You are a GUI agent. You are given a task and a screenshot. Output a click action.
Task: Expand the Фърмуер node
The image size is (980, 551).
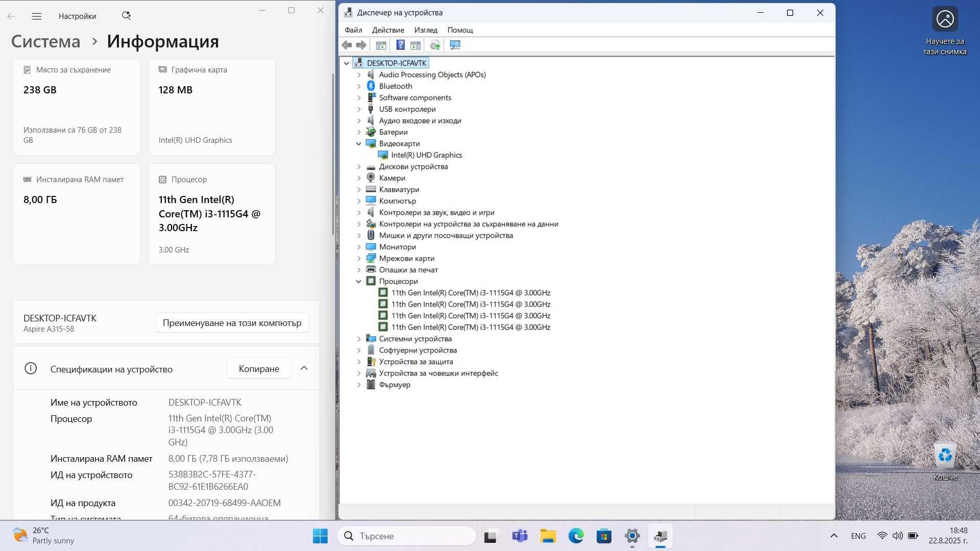359,385
